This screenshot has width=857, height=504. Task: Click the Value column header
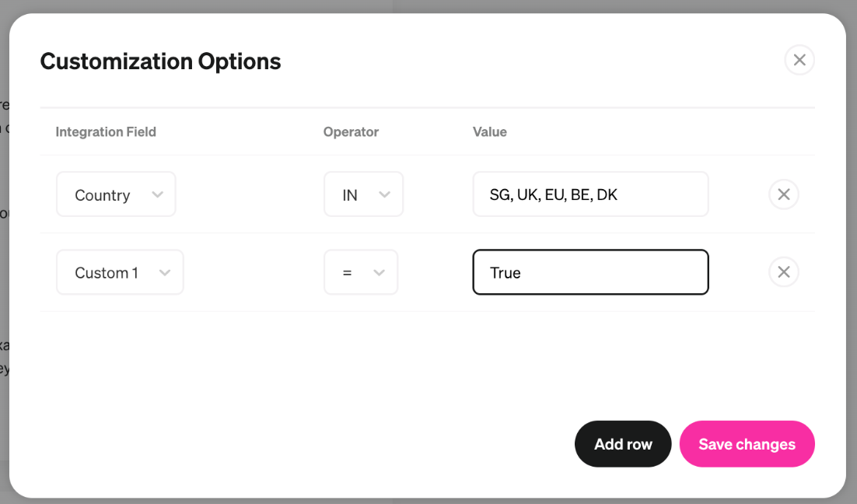coord(490,131)
